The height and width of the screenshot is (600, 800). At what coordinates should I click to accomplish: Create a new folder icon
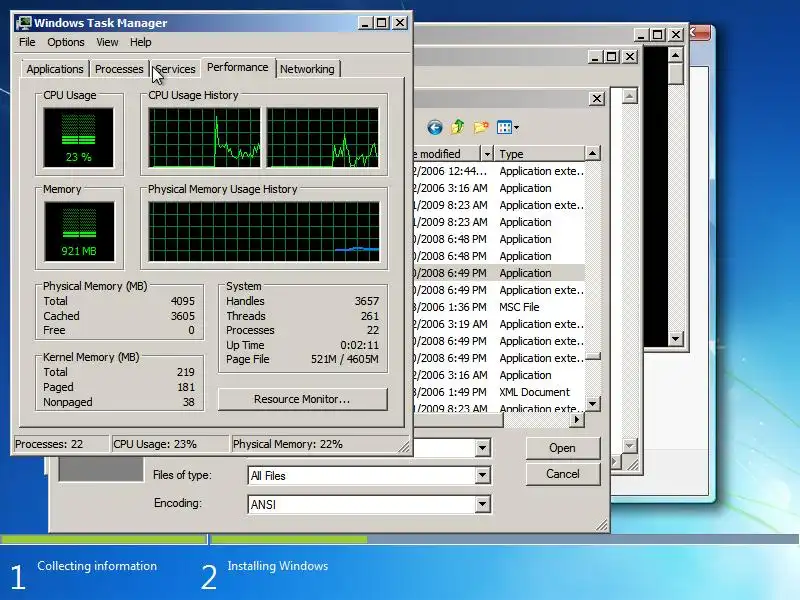[481, 127]
